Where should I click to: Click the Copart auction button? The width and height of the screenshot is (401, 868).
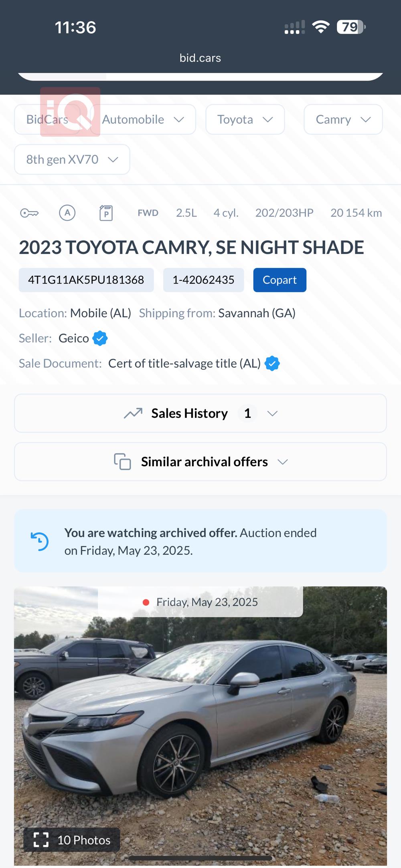pyautogui.click(x=279, y=280)
